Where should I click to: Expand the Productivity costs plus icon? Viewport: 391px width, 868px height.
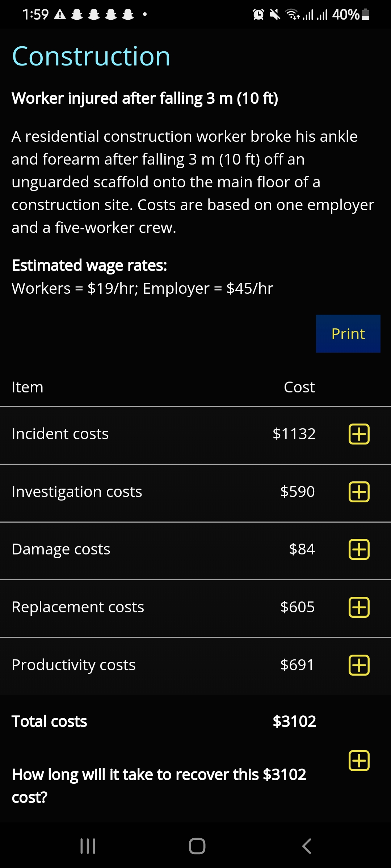359,665
